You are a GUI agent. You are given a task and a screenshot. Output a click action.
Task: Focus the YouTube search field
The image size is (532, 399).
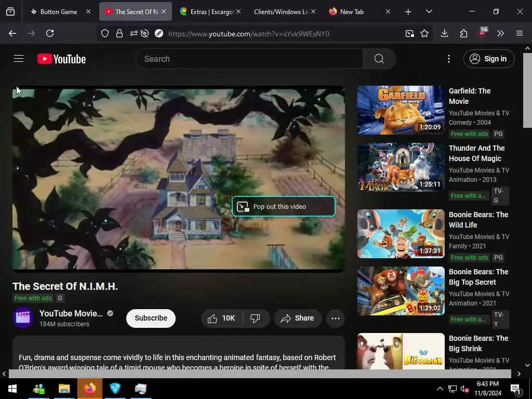(249, 59)
